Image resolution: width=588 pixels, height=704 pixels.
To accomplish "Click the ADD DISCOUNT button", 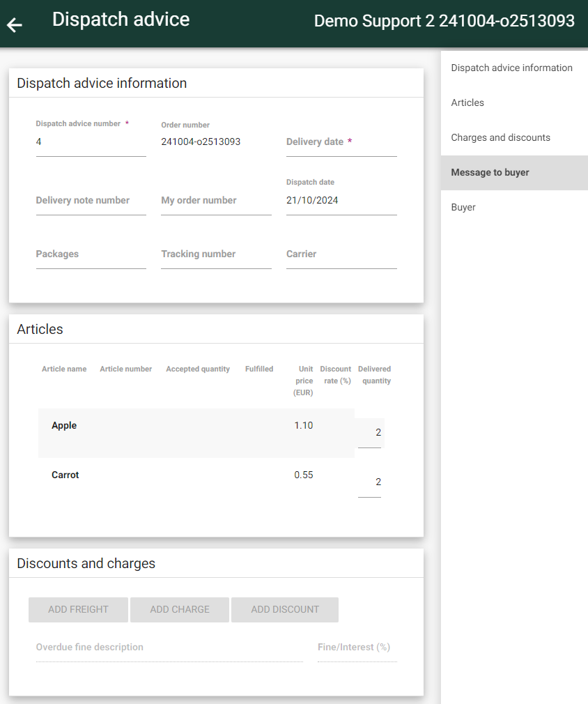I will [285, 610].
